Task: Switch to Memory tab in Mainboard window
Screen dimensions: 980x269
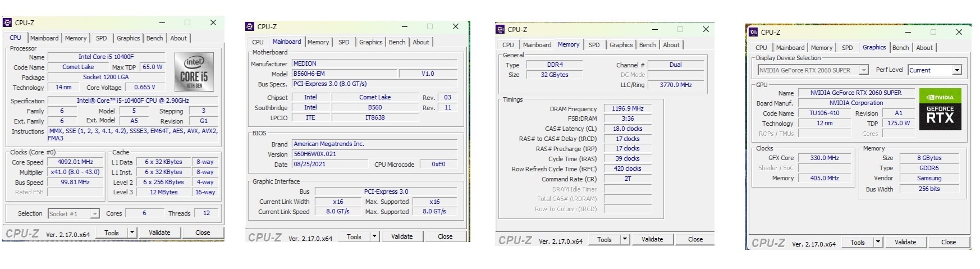Action: point(318,42)
